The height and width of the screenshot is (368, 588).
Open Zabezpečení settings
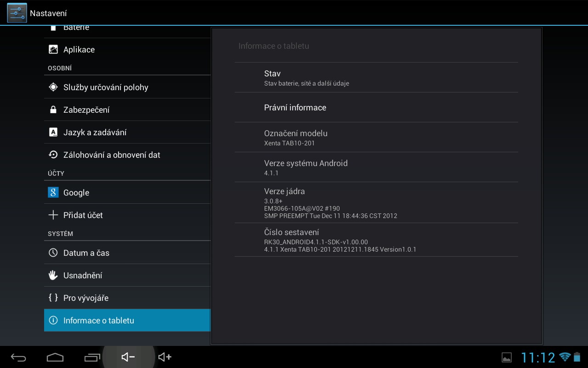click(x=127, y=109)
